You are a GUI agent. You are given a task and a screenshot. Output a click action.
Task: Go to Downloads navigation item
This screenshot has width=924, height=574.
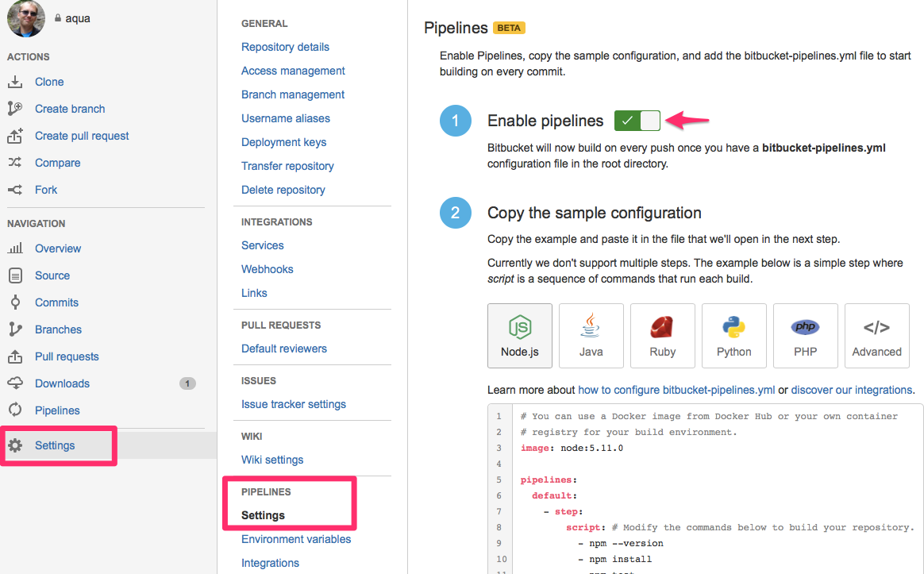point(62,383)
